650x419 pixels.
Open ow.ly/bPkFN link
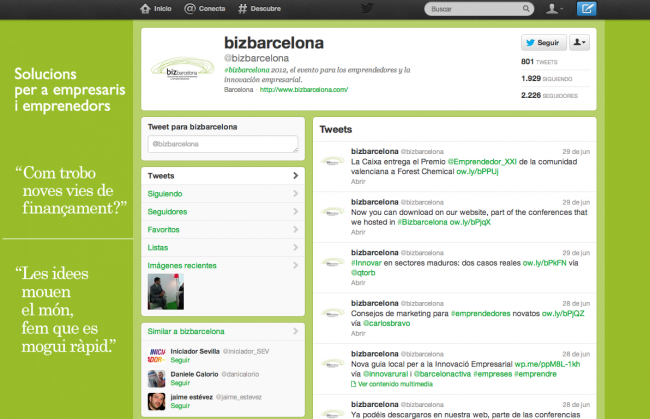point(544,263)
